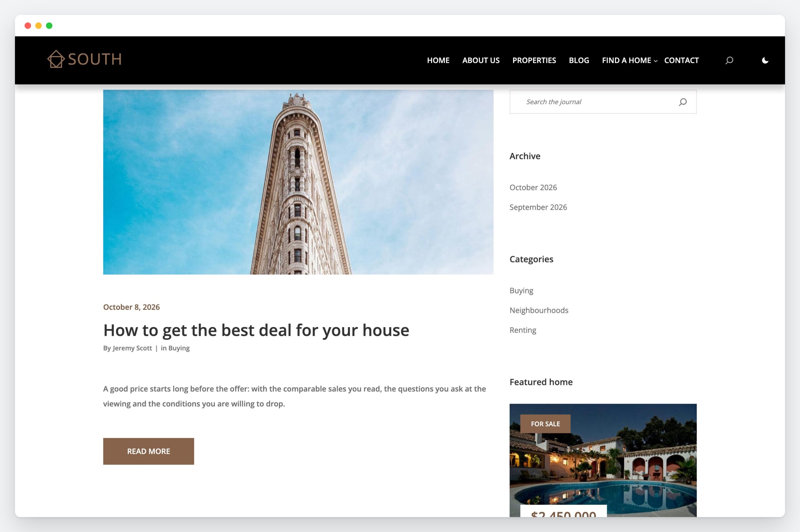The image size is (800, 532).
Task: Click the For Sale badge
Action: pos(545,424)
